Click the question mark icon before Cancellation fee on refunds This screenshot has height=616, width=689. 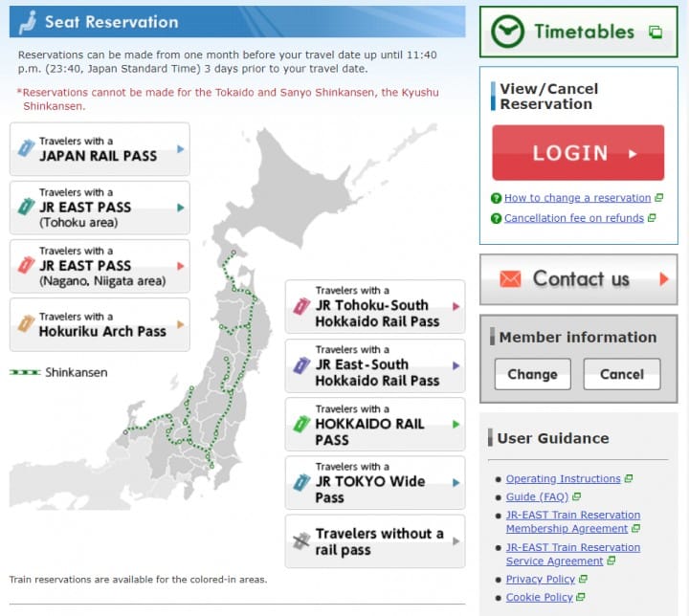496,218
